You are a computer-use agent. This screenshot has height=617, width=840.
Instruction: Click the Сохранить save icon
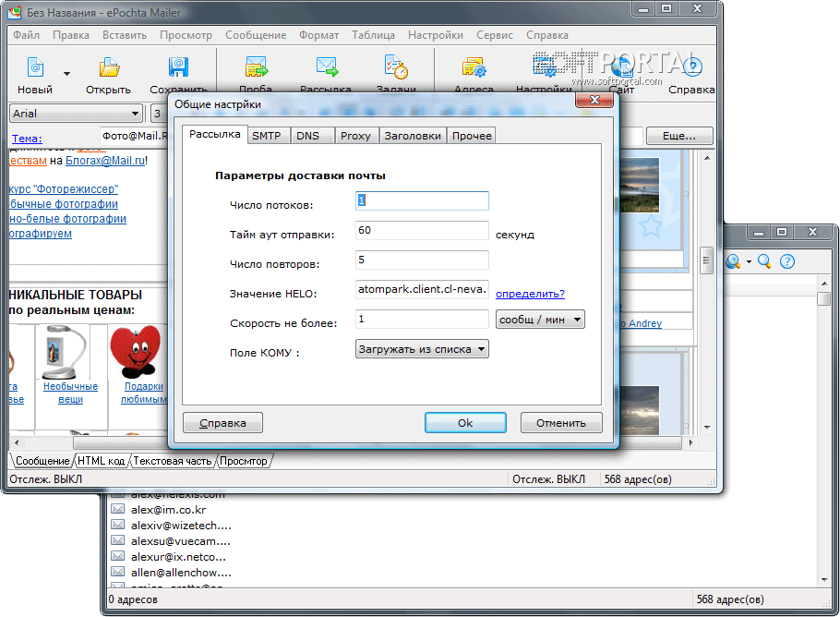(178, 68)
